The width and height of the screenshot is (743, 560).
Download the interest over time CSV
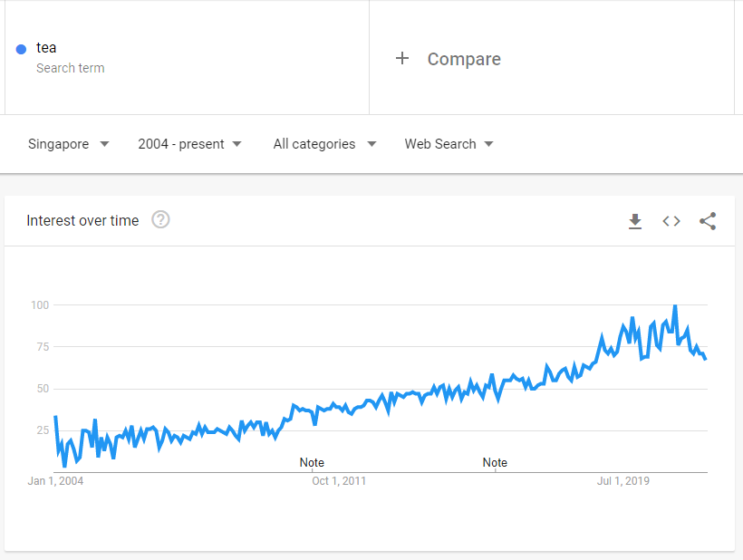(x=635, y=221)
